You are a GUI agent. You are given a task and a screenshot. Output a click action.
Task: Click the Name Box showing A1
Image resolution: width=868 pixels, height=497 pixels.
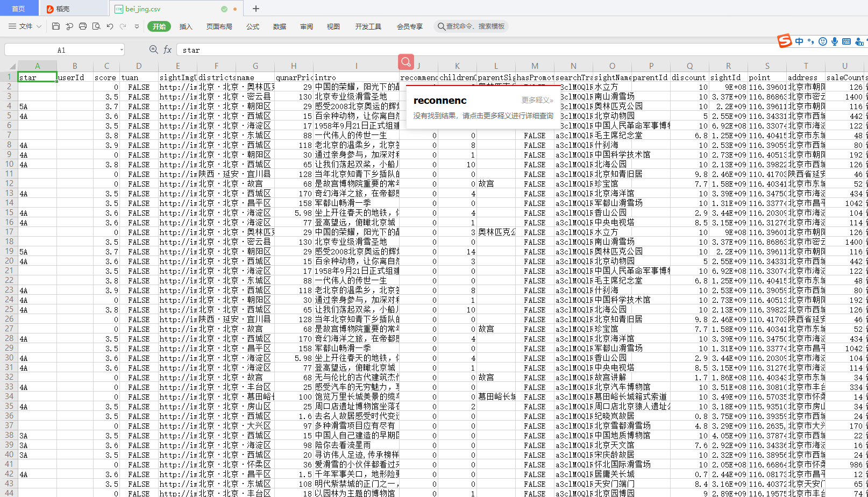[61, 50]
